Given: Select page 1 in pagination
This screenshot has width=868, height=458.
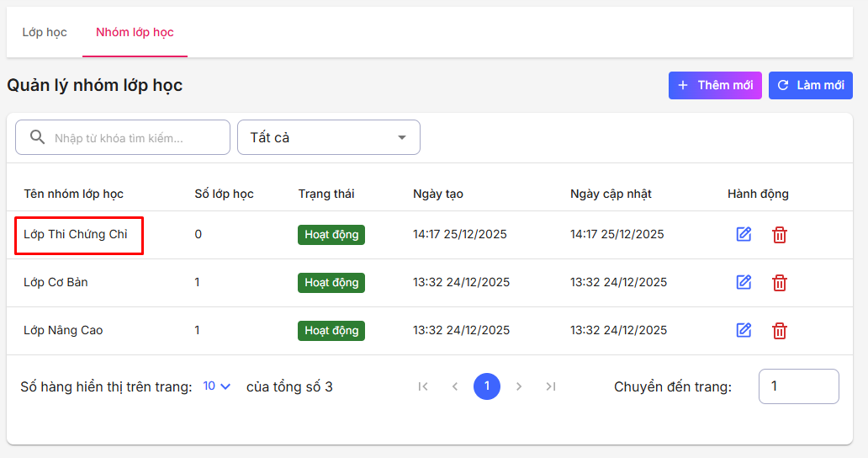Looking at the screenshot, I should [x=487, y=386].
